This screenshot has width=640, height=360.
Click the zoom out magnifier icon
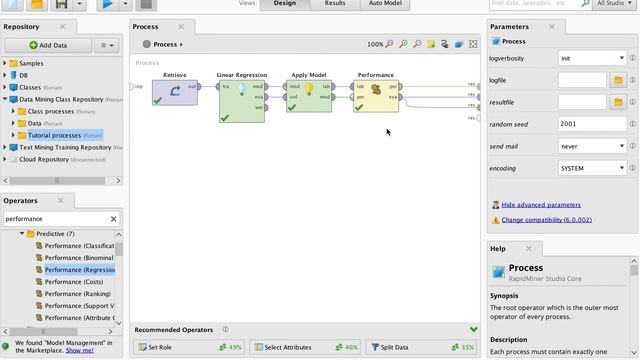click(x=417, y=44)
